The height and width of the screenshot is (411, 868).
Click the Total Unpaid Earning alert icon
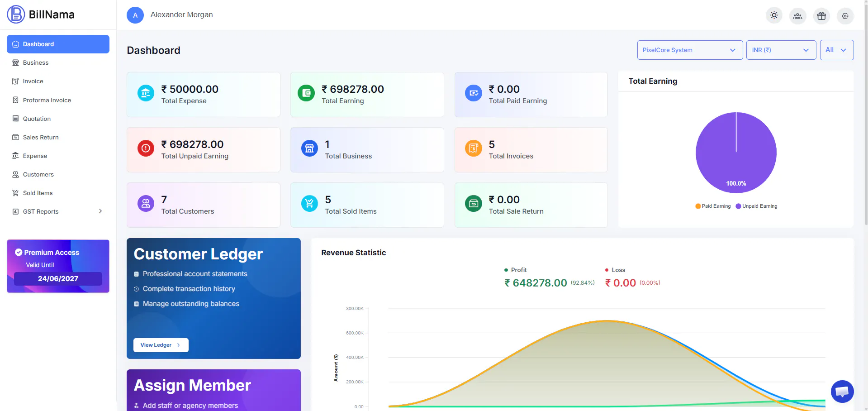tap(146, 148)
